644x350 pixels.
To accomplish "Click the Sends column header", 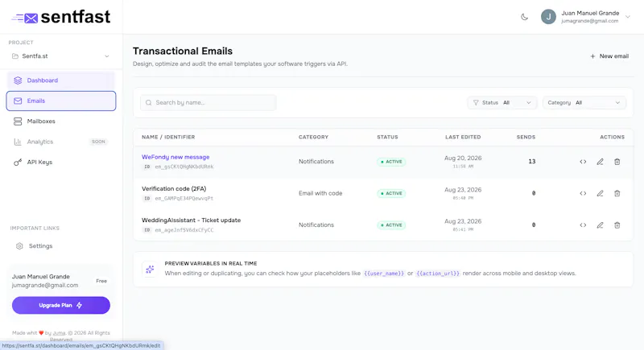I will tap(526, 137).
